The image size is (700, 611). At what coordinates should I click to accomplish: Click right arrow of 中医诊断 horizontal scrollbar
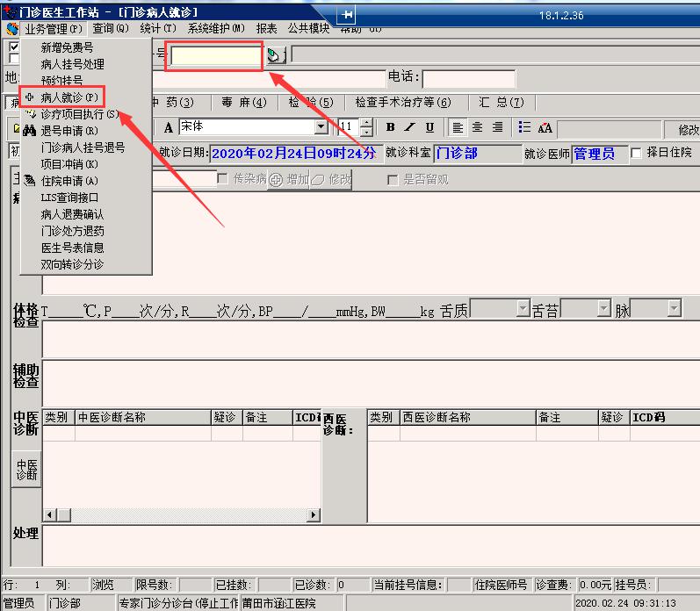pos(314,514)
